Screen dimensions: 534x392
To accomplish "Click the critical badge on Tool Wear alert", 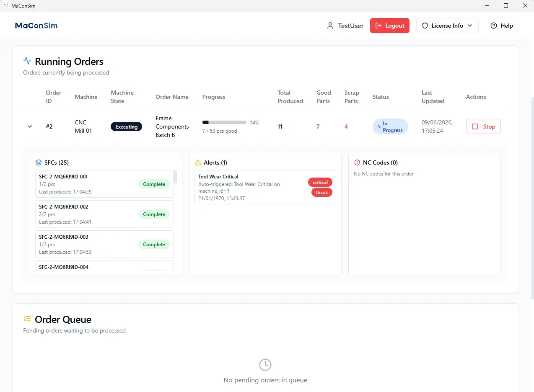I will [320, 182].
